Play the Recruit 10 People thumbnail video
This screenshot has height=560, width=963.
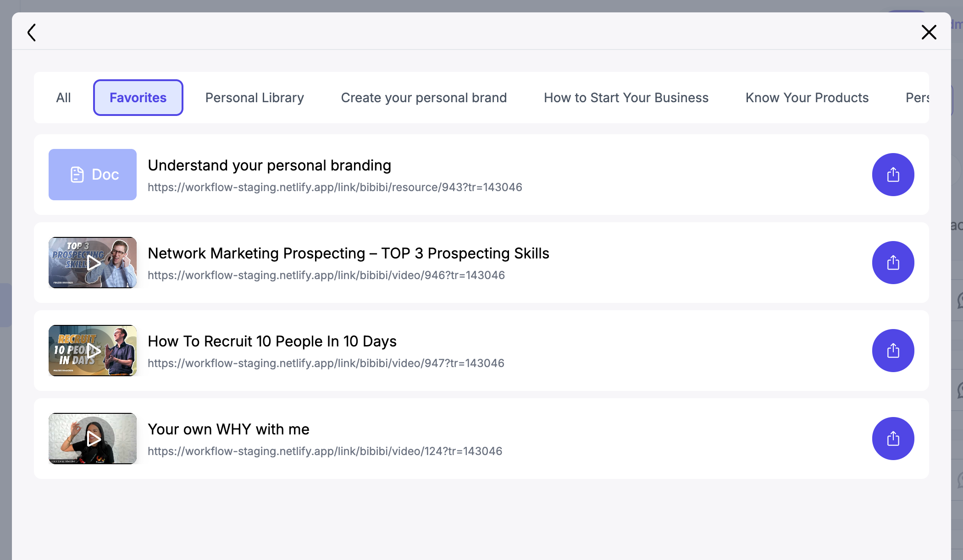click(x=93, y=351)
